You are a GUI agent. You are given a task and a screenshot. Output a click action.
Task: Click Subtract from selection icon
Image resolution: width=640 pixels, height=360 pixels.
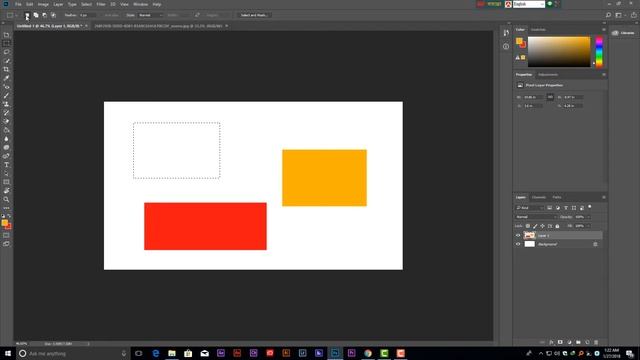pos(44,15)
